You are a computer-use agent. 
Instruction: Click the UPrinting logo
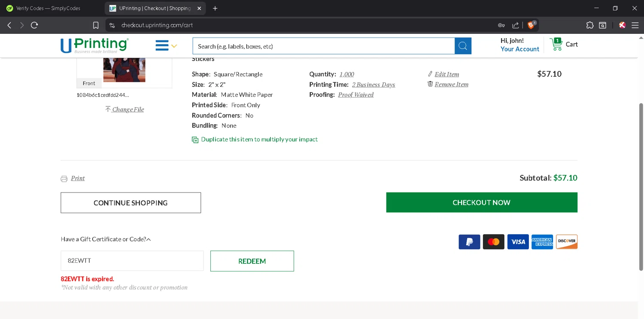click(94, 45)
